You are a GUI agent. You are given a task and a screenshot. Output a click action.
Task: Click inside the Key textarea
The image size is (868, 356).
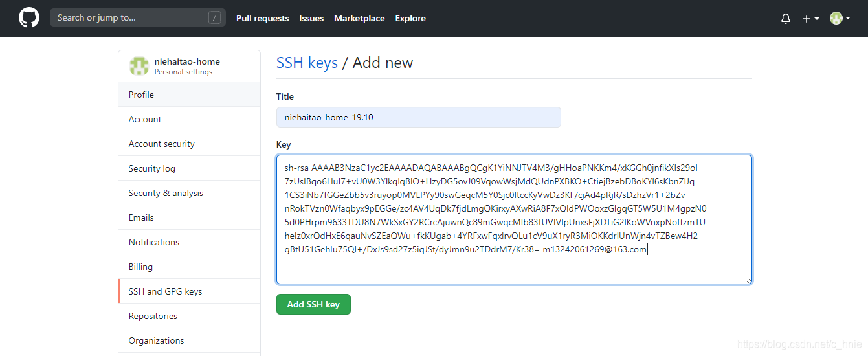[x=514, y=219]
